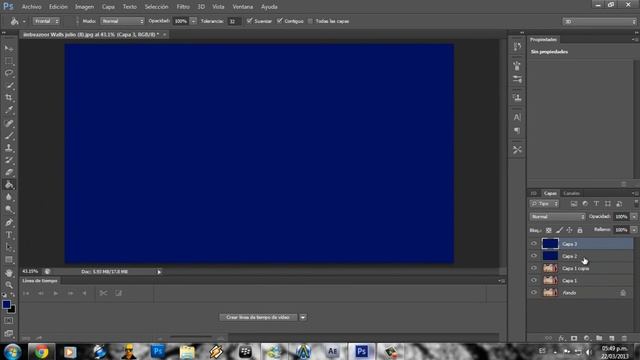Switch to the Canales tab
Image resolution: width=640 pixels, height=360 pixels.
pos(571,193)
